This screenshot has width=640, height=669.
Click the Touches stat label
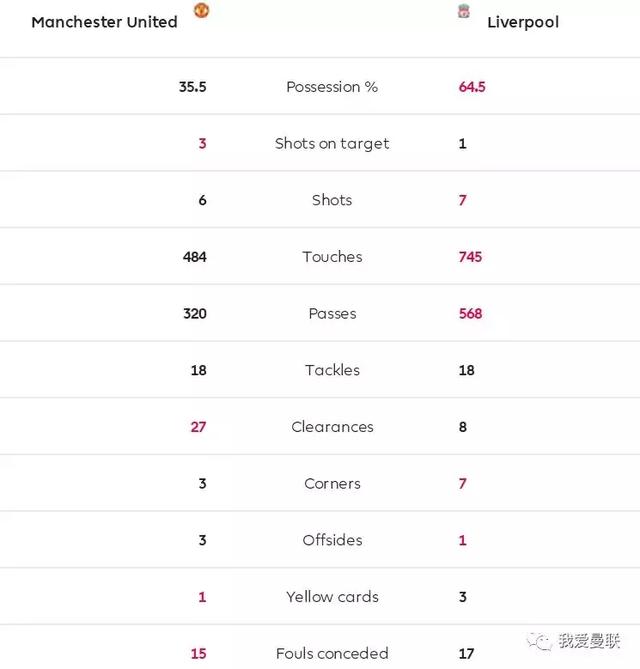[x=332, y=257]
